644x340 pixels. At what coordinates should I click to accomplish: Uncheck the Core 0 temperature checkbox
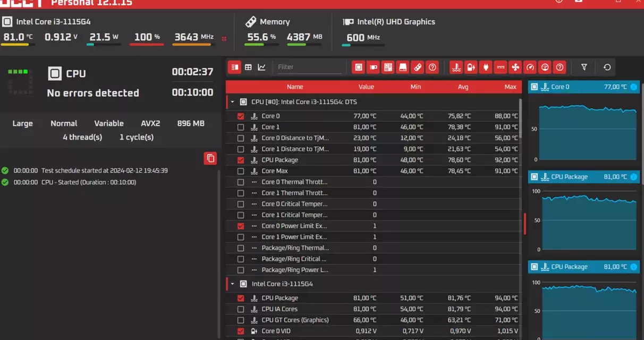(241, 116)
